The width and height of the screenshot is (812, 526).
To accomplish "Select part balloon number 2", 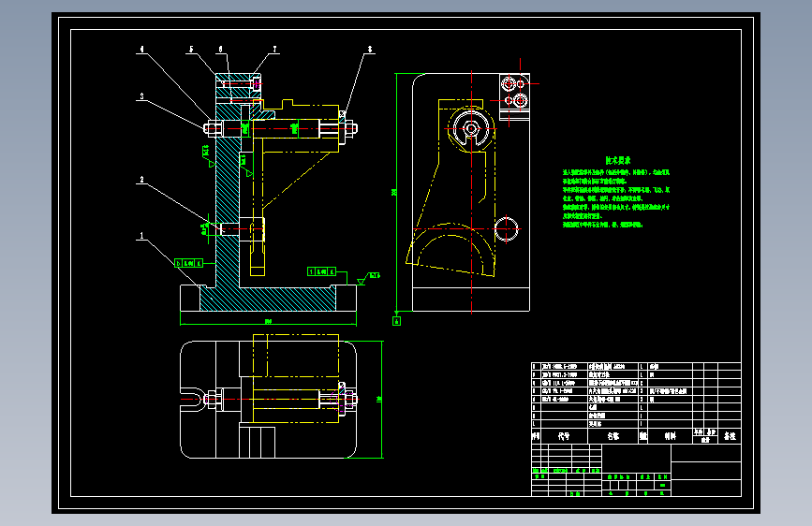I will pyautogui.click(x=142, y=180).
